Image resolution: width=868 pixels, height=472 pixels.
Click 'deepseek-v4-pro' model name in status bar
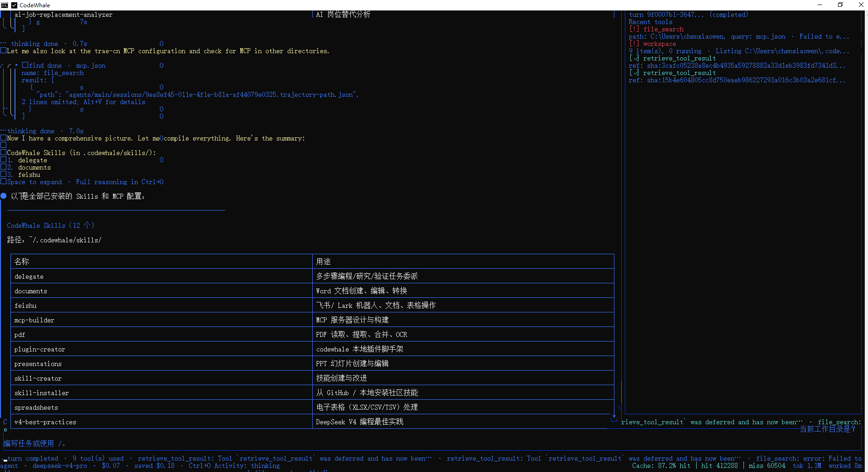point(60,466)
